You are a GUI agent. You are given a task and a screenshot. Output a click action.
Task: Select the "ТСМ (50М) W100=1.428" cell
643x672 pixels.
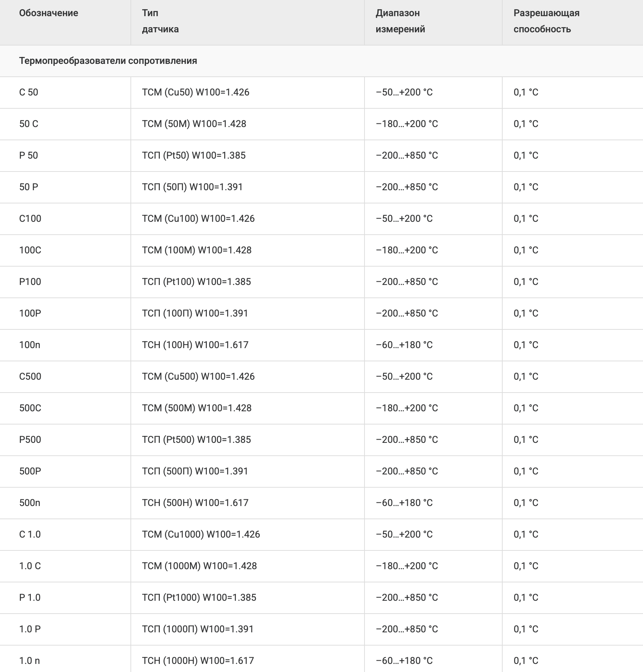click(194, 124)
